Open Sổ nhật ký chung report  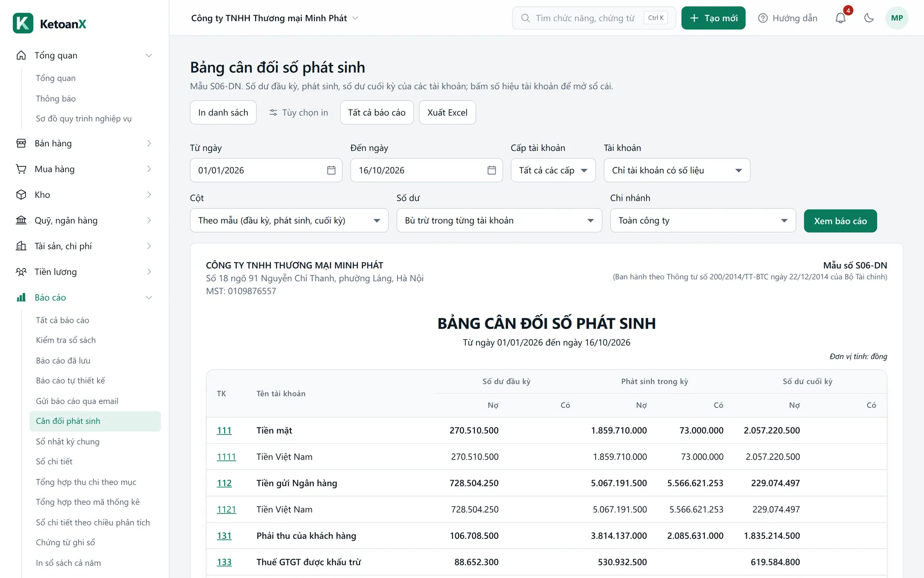(x=67, y=441)
